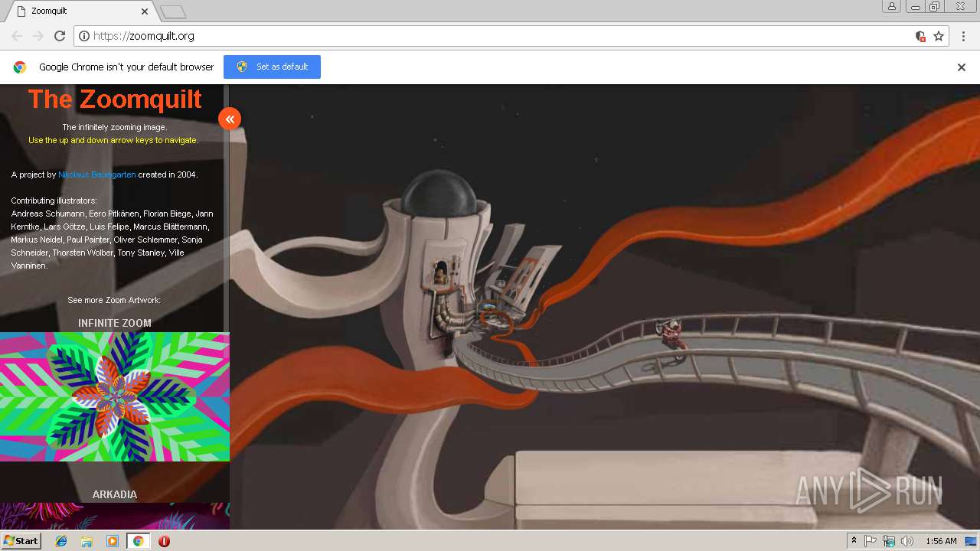Open the Nikolaus Baumgarten link
980x551 pixels.
click(x=97, y=174)
